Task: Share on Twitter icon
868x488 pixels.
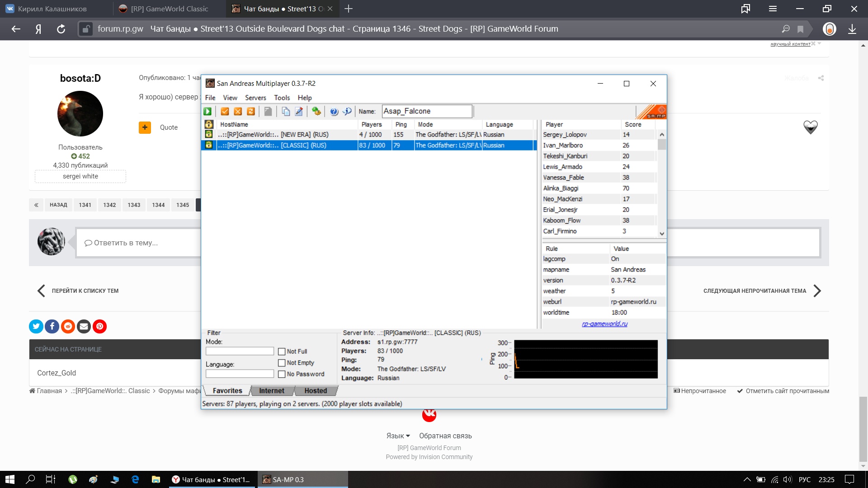Action: click(36, 326)
